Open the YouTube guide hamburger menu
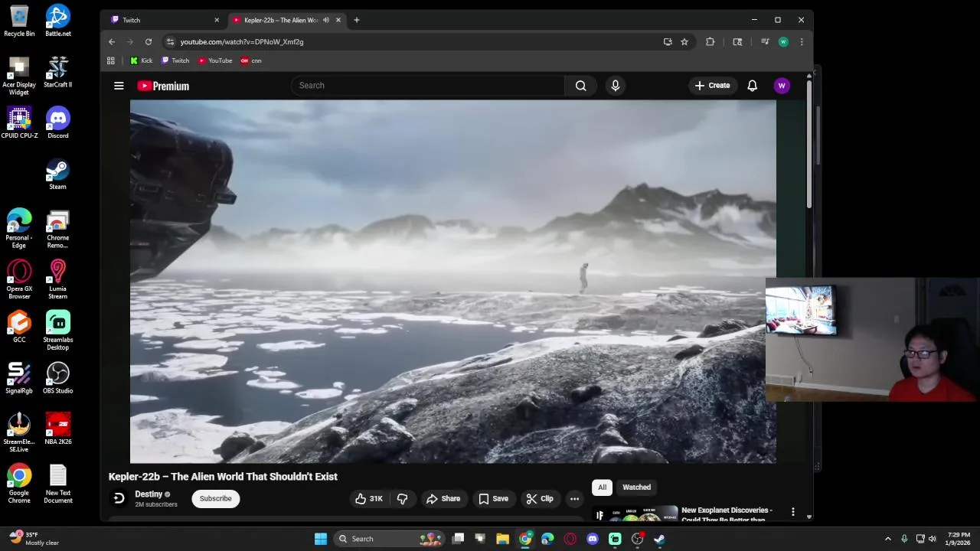The height and width of the screenshot is (551, 980). [119, 86]
